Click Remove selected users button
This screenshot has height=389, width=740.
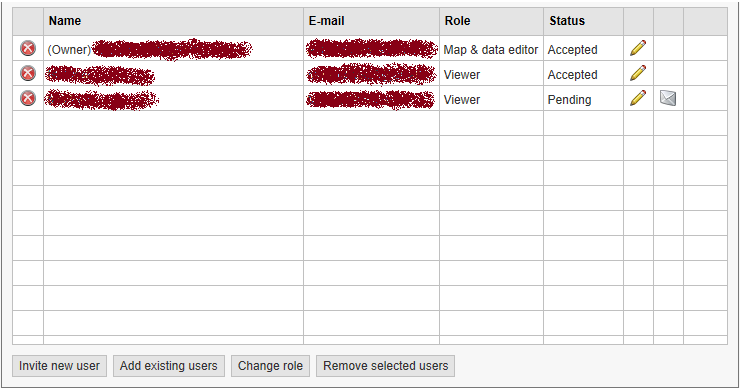(x=386, y=366)
